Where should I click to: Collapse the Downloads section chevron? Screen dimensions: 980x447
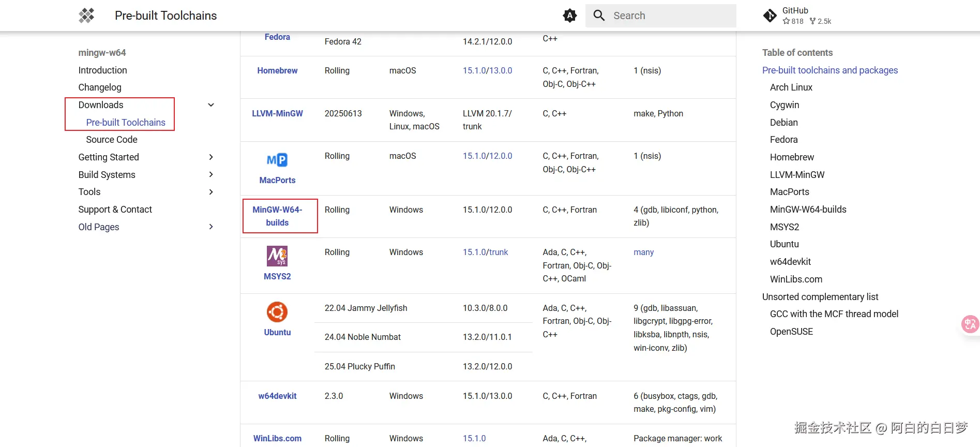coord(211,105)
